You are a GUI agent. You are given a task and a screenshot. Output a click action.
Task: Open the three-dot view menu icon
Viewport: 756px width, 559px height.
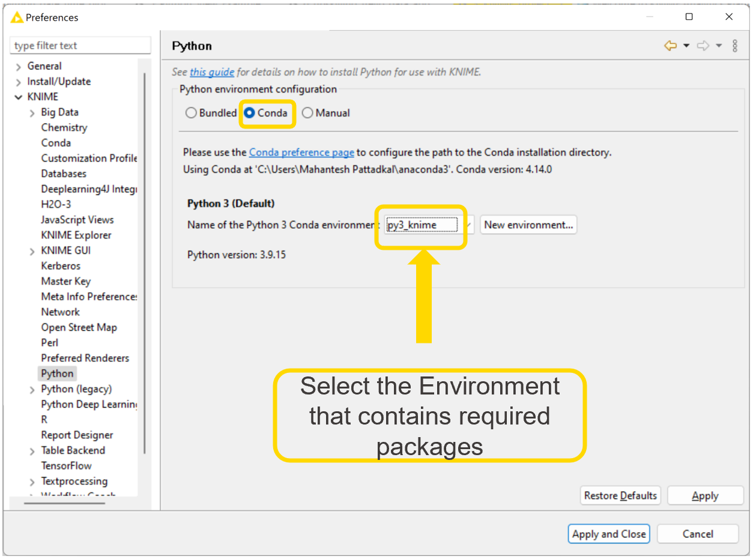[x=735, y=46]
